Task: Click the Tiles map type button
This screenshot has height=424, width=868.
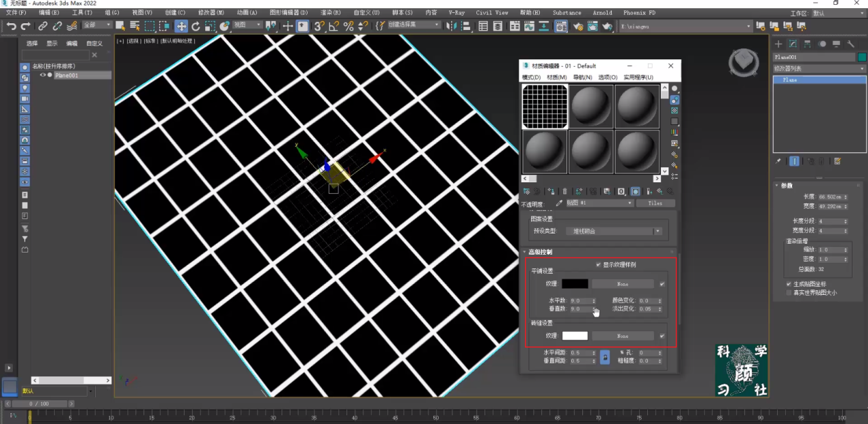Action: [x=655, y=203]
